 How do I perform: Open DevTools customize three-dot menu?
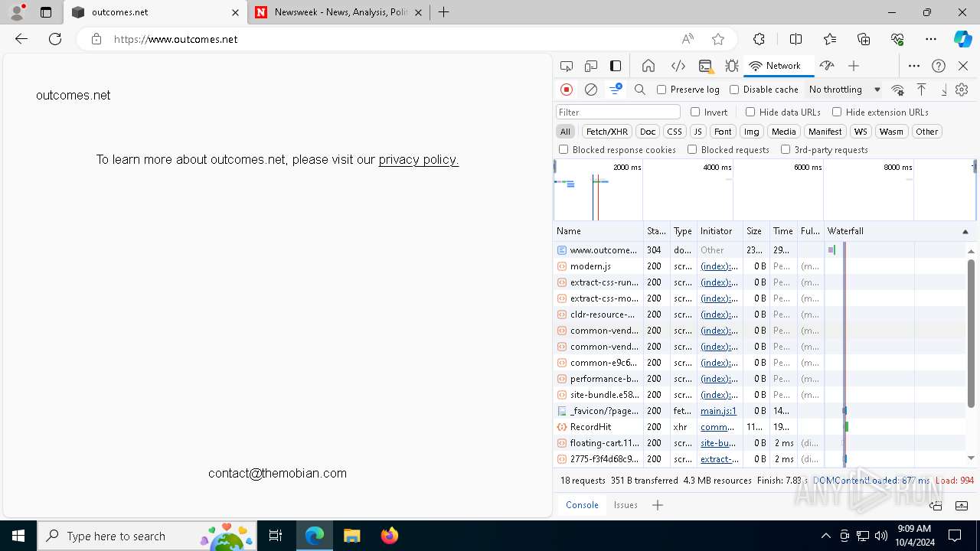pyautogui.click(x=914, y=66)
